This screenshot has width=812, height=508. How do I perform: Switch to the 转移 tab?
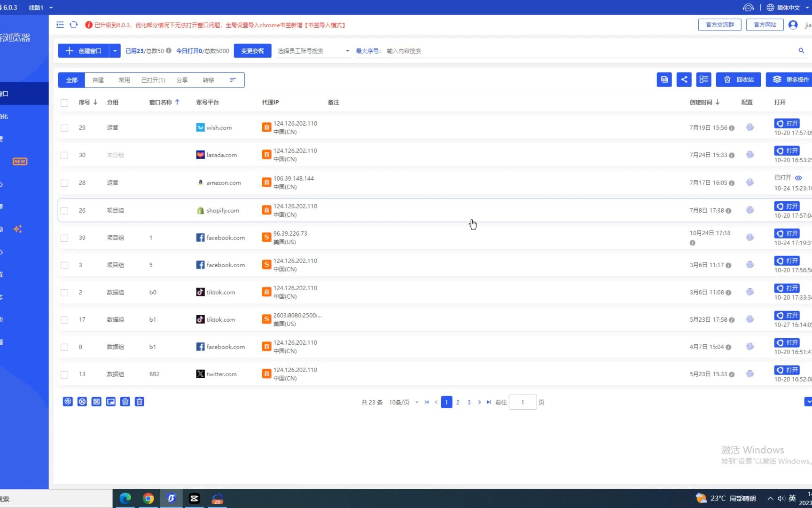click(208, 80)
